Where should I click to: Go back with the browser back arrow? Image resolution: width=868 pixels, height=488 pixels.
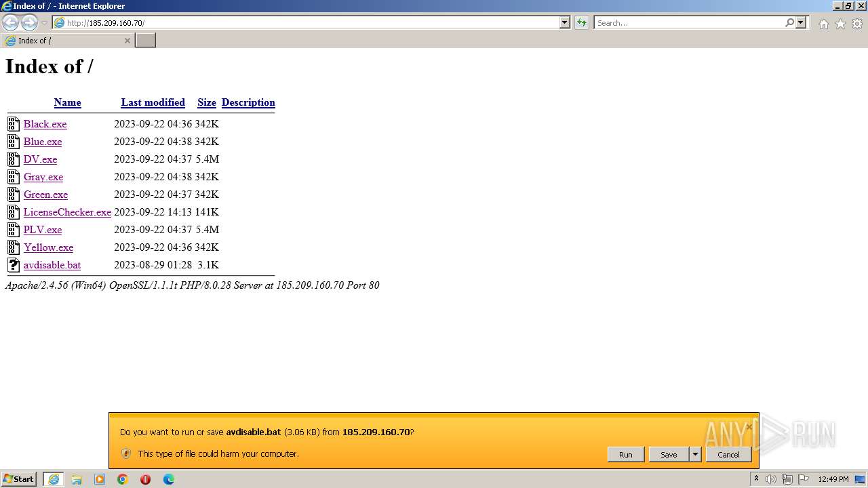(10, 22)
